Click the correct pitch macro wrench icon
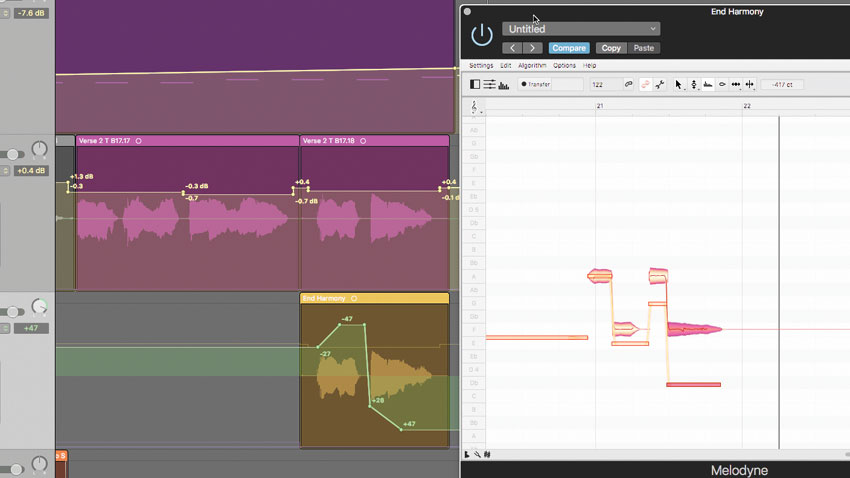This screenshot has height=478, width=850. click(x=660, y=85)
